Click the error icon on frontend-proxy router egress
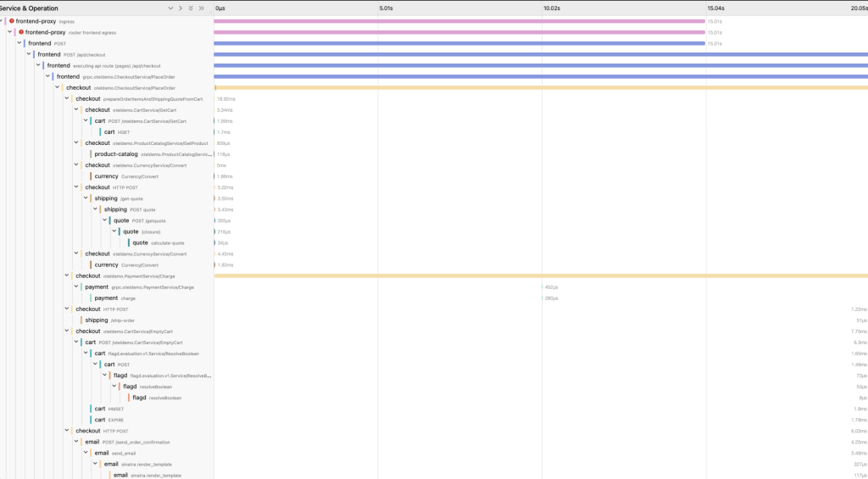The image size is (868, 479). coord(21,32)
